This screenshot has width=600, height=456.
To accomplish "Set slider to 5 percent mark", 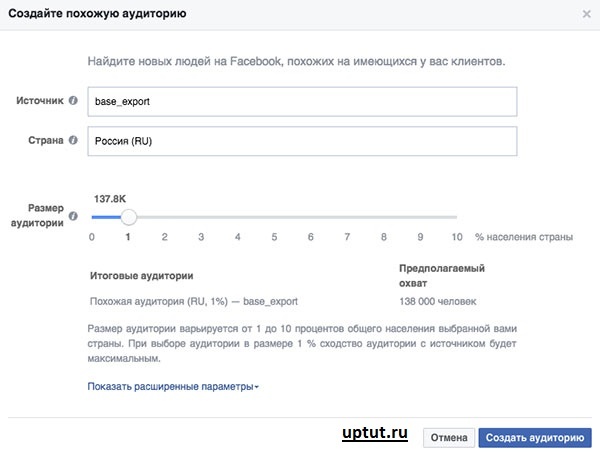I will click(x=274, y=217).
